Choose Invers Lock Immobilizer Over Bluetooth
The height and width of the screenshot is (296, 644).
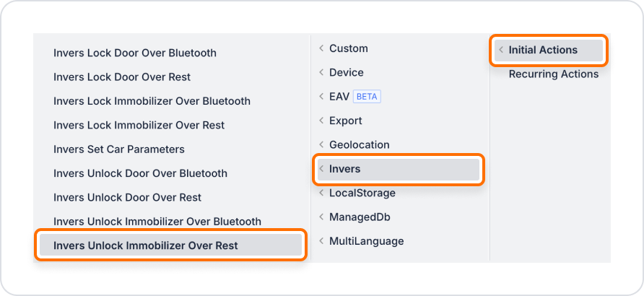(x=152, y=101)
